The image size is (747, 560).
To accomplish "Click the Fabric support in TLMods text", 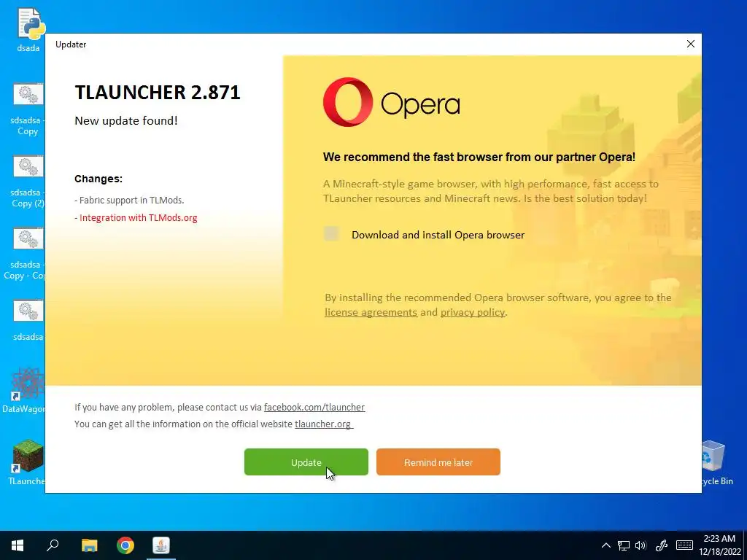I will [131, 200].
